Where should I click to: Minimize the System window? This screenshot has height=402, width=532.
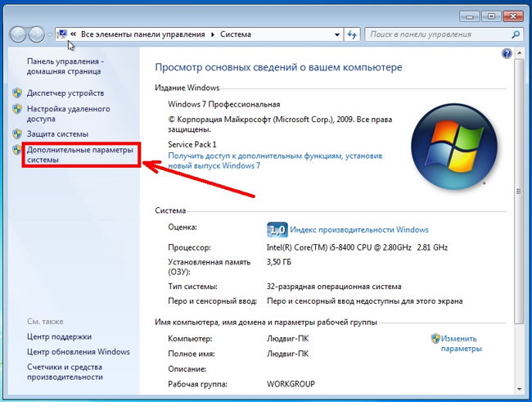point(470,16)
